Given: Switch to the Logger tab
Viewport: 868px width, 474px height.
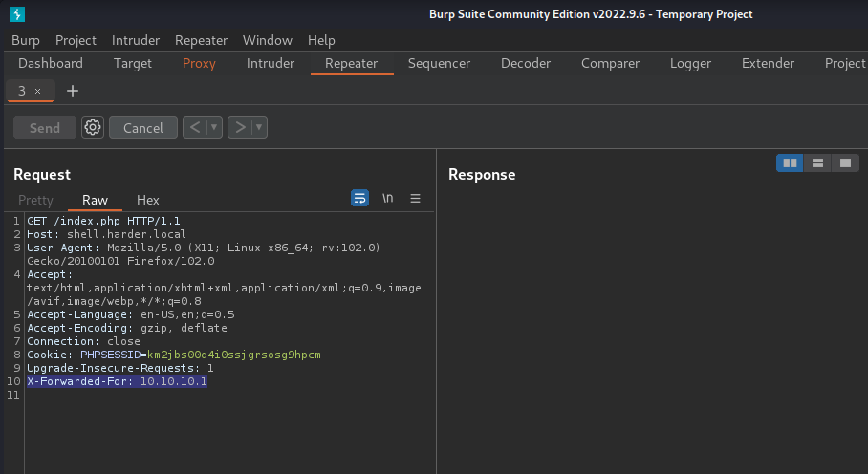Looking at the screenshot, I should coord(690,64).
